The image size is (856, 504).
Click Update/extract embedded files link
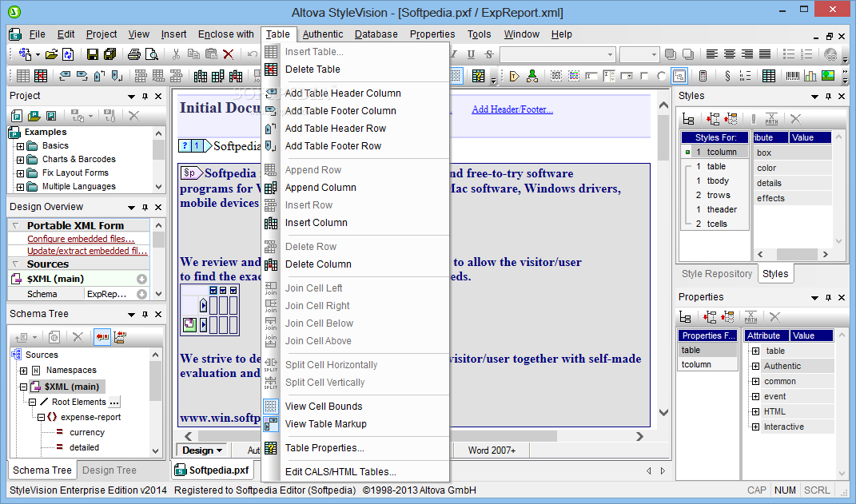point(87,251)
